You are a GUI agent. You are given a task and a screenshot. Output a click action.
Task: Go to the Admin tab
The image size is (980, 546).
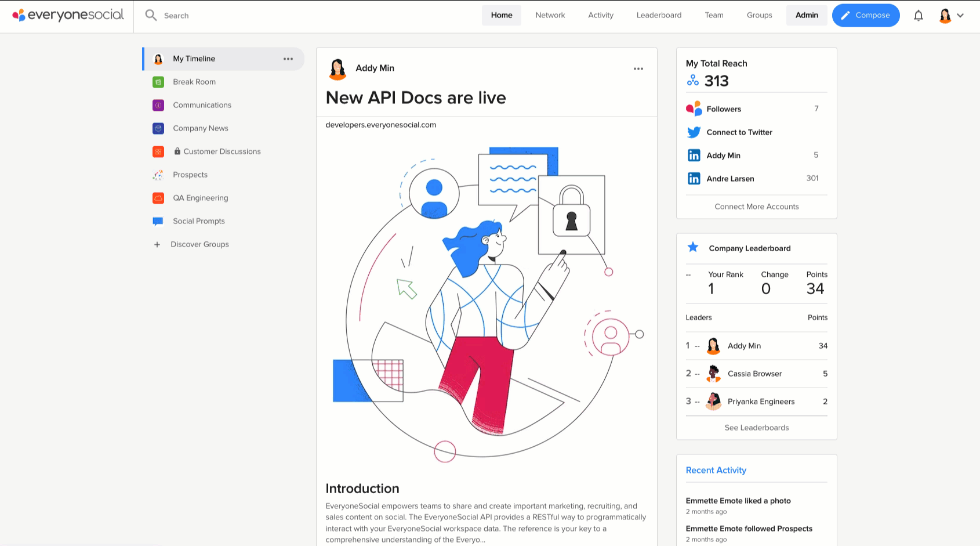point(807,15)
